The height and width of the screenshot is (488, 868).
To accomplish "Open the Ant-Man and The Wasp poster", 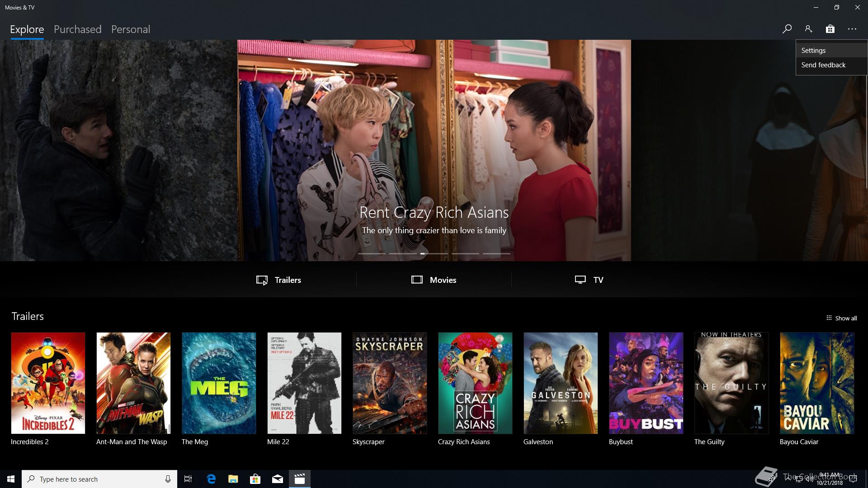I will click(x=133, y=383).
